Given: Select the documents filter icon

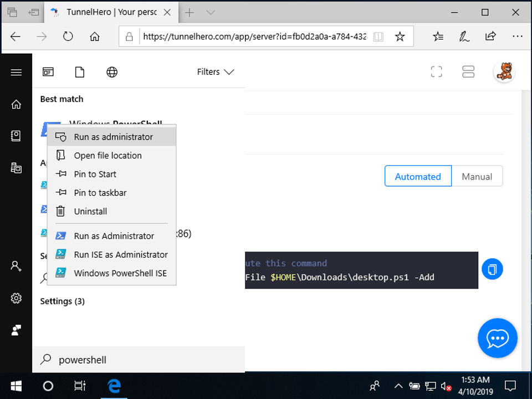Looking at the screenshot, I should [x=80, y=72].
